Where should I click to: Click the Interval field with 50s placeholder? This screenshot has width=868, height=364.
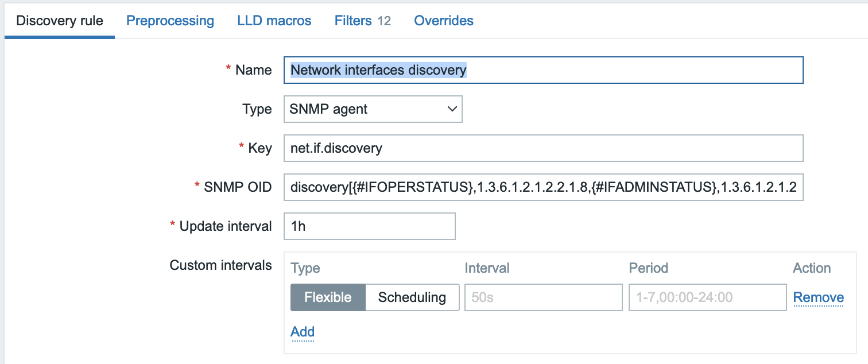coord(543,297)
